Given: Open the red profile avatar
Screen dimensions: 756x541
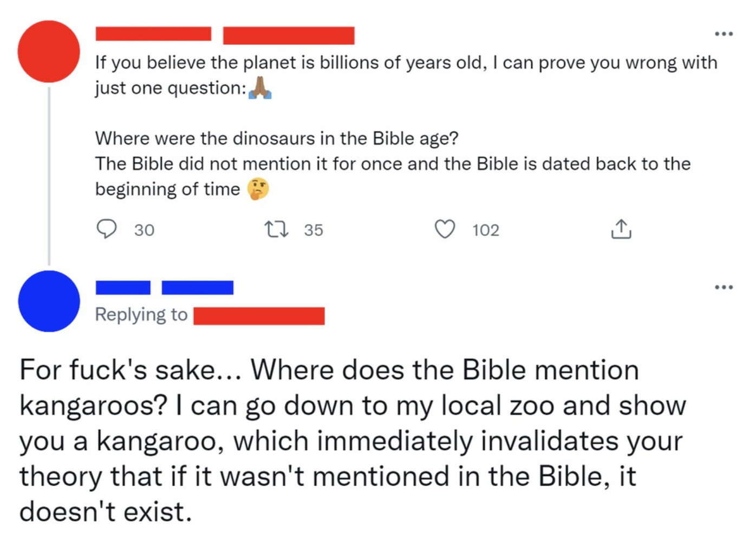Looking at the screenshot, I should click(x=49, y=51).
